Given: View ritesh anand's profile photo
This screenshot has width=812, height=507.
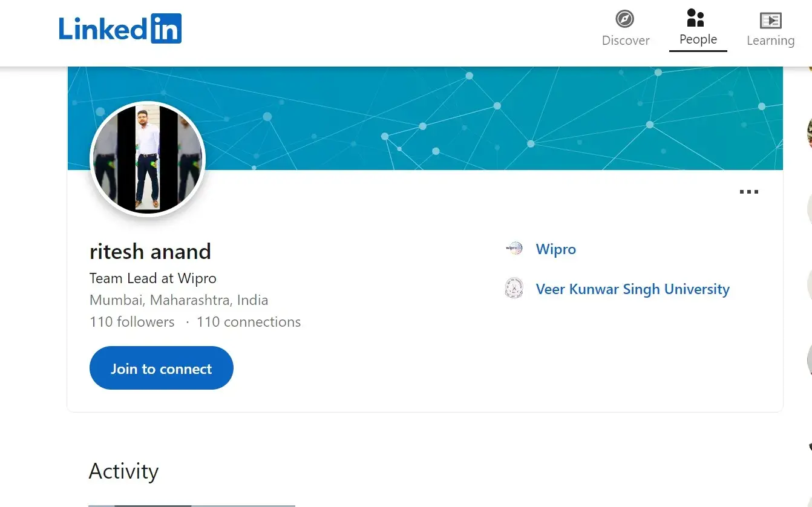Looking at the screenshot, I should pos(148,159).
